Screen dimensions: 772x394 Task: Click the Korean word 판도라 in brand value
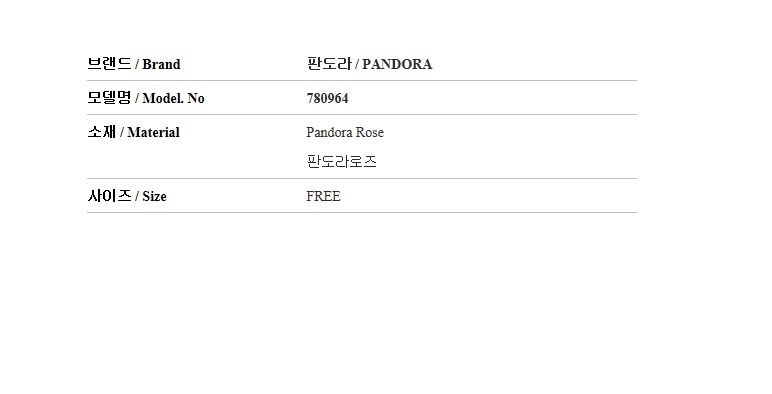click(329, 64)
